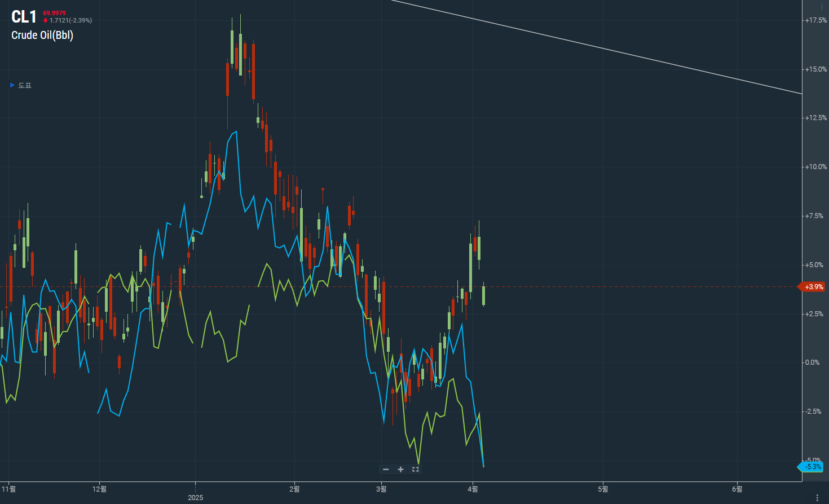This screenshot has height=504, width=829.
Task: Click the 2025 year label on axis
Action: (x=195, y=497)
